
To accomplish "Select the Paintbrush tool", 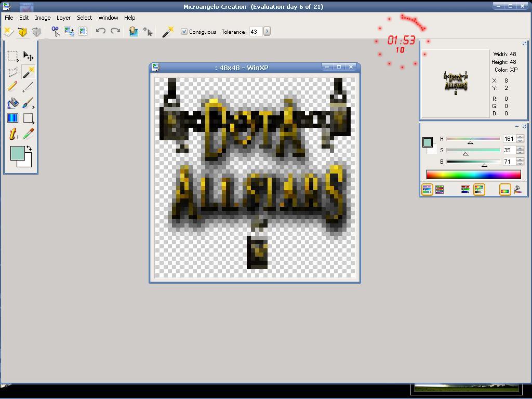I will click(x=28, y=102).
